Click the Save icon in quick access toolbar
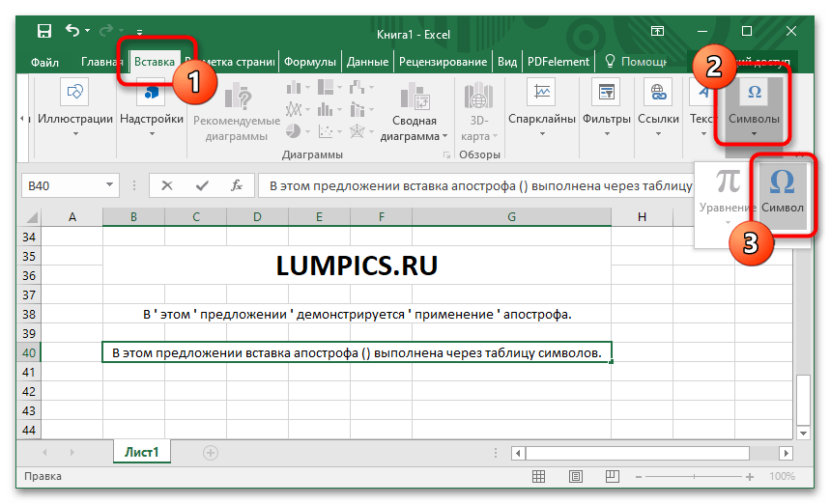The height and width of the screenshot is (504, 830). click(43, 32)
